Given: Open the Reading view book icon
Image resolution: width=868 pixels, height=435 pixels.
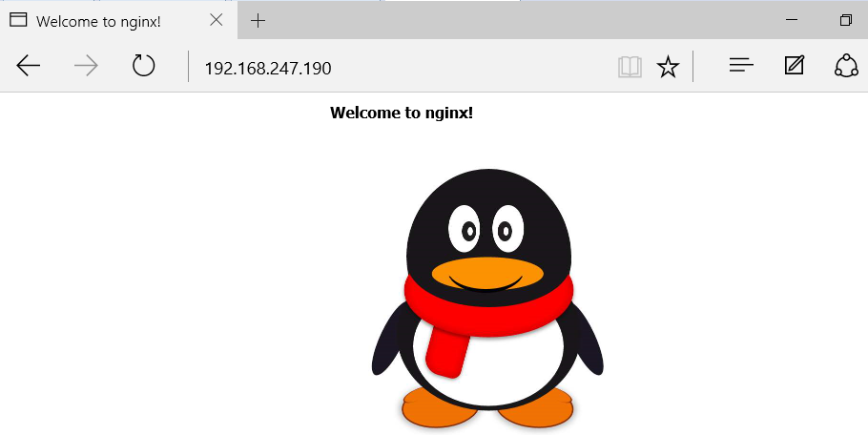Looking at the screenshot, I should pos(630,67).
